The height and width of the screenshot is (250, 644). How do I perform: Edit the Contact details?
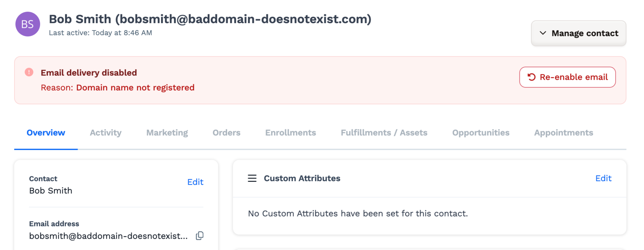(195, 182)
